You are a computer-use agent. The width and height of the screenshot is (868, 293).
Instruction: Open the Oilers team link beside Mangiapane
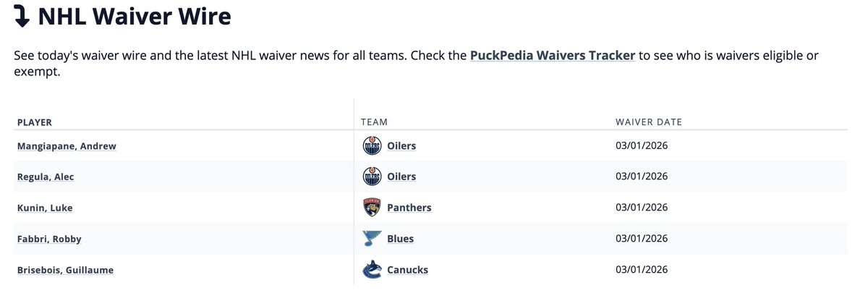pyautogui.click(x=401, y=146)
